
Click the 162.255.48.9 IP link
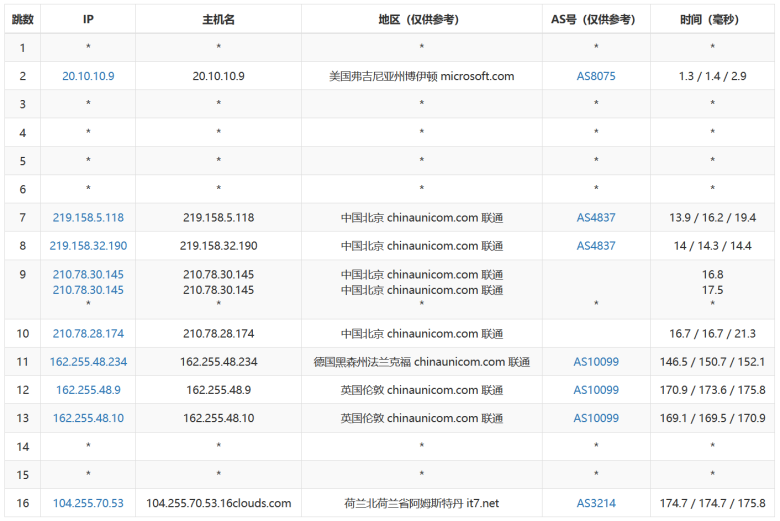point(88,390)
